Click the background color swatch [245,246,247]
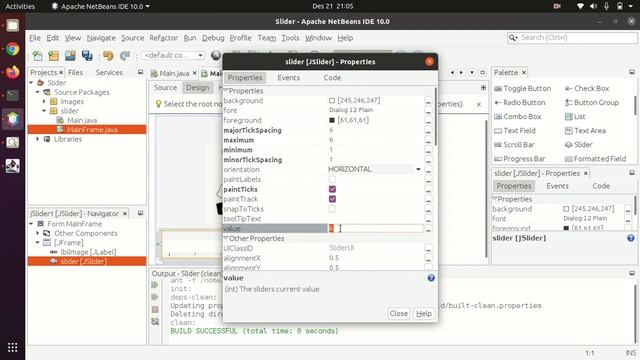640x360 pixels. point(332,101)
